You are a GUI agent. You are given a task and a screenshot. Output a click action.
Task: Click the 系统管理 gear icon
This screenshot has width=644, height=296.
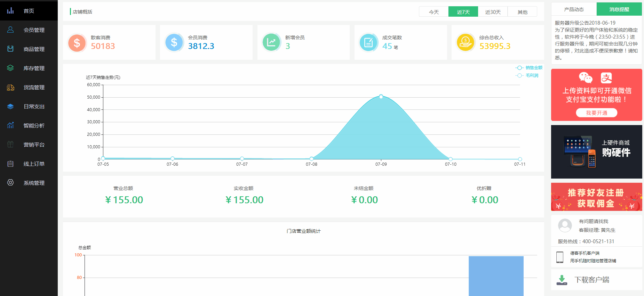pos(10,183)
